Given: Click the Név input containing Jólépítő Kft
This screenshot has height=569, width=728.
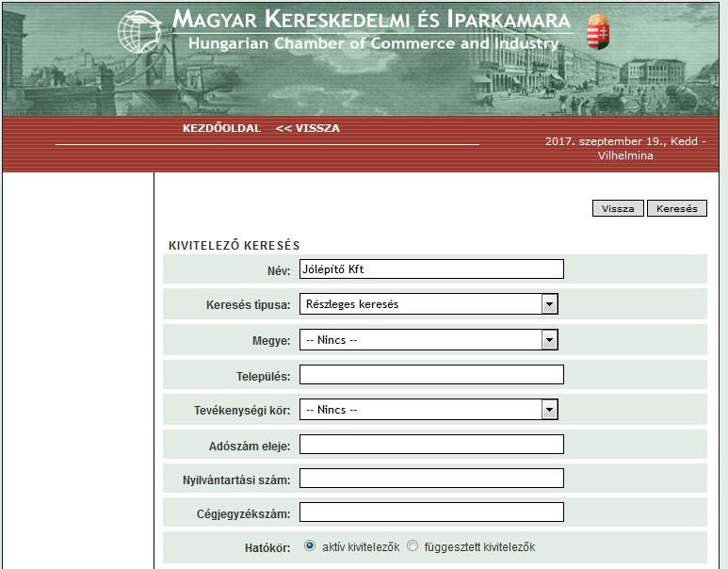Looking at the screenshot, I should click(x=431, y=269).
